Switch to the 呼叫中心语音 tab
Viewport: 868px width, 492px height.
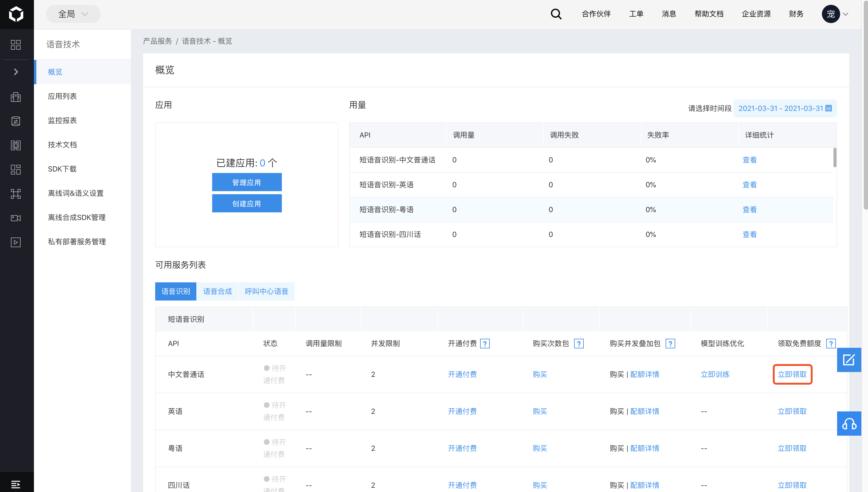[x=266, y=291]
